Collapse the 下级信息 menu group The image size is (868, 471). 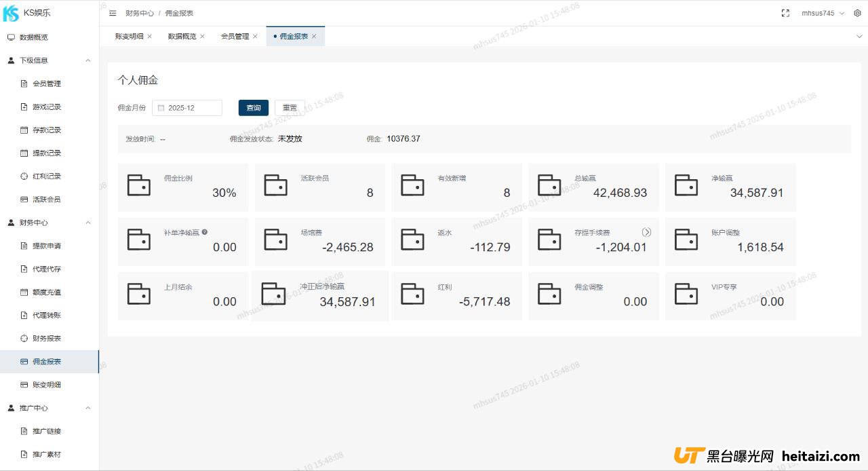coord(50,60)
